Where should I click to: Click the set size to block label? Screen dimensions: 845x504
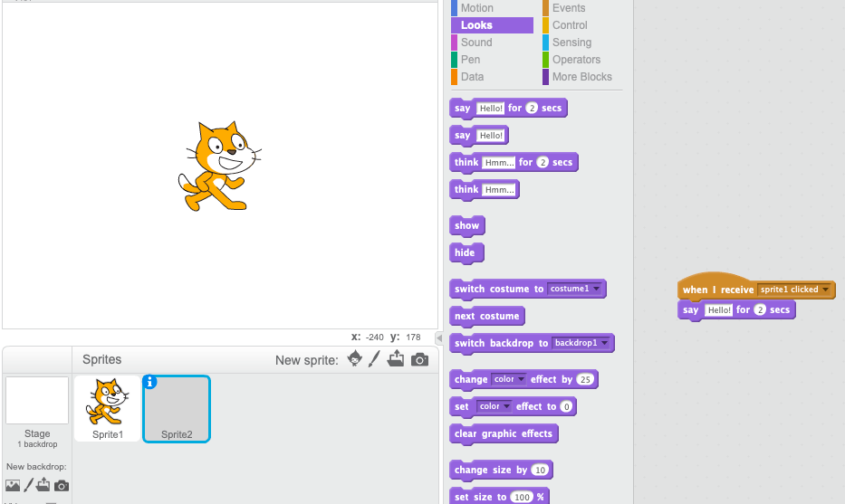click(x=480, y=497)
